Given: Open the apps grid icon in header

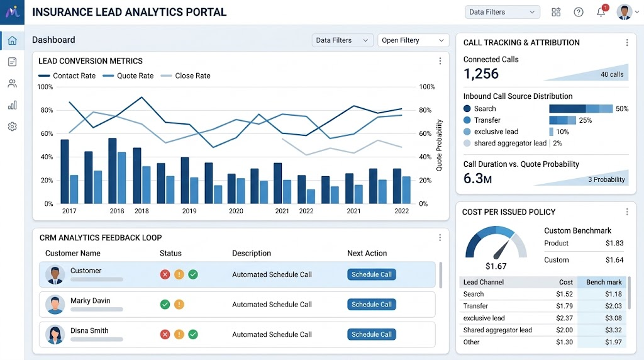Looking at the screenshot, I should pos(556,13).
